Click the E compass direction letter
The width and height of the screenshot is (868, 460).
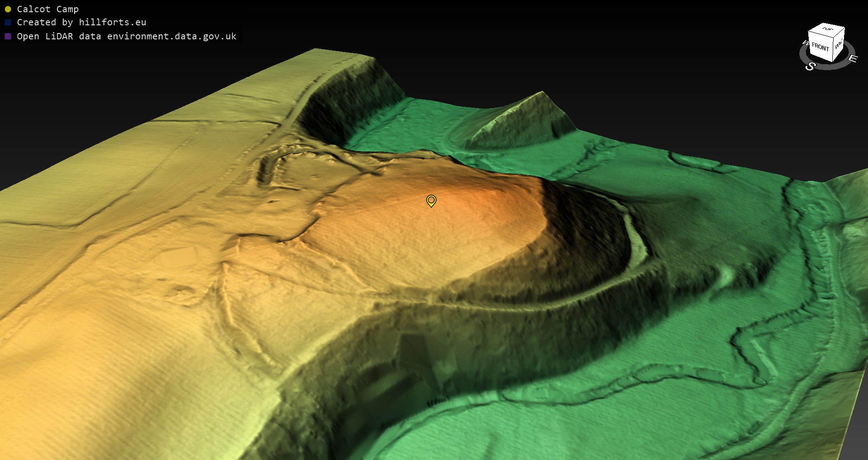point(853,59)
